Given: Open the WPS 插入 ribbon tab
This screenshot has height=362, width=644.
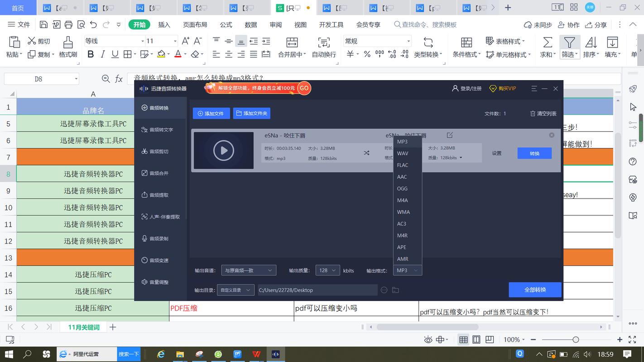Looking at the screenshot, I should pyautogui.click(x=164, y=25).
